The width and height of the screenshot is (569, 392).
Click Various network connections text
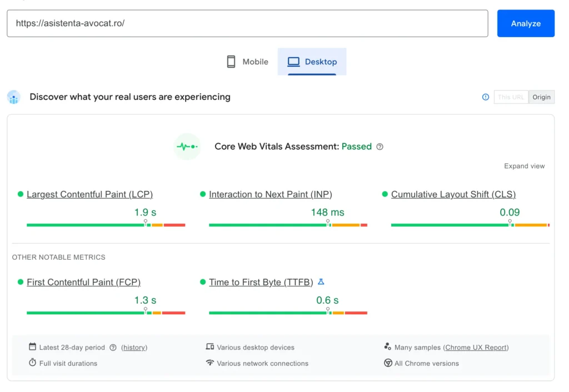(262, 363)
